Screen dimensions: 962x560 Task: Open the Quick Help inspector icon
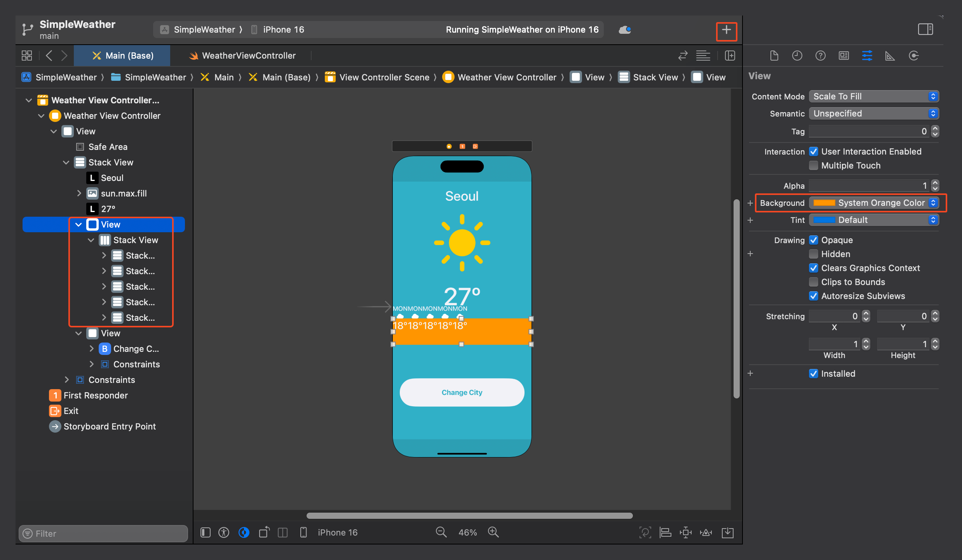820,56
